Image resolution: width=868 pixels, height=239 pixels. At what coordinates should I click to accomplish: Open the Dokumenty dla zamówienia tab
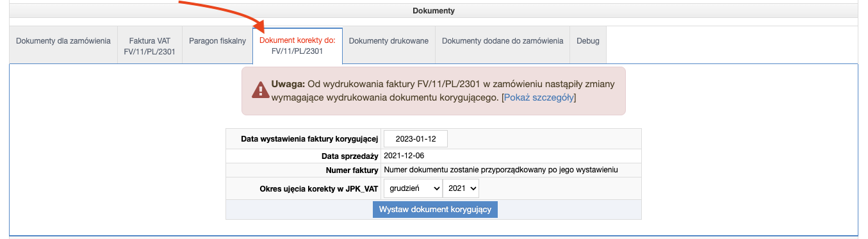64,45
